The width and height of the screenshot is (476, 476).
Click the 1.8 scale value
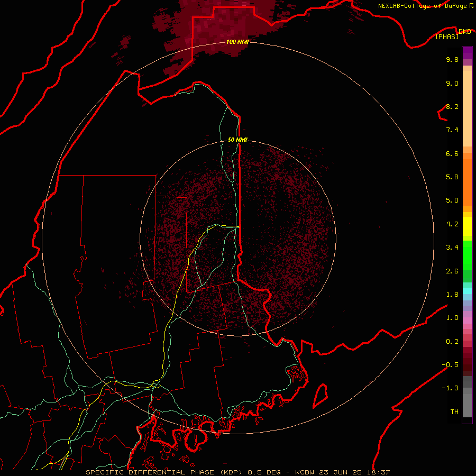452,295
